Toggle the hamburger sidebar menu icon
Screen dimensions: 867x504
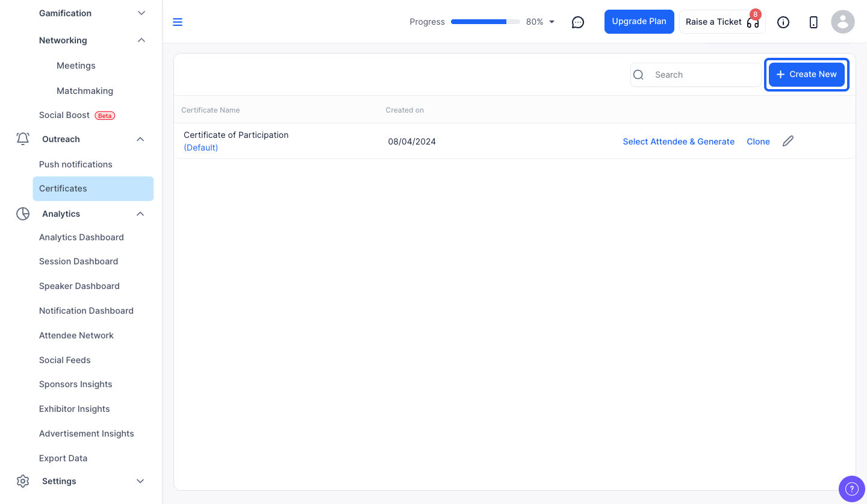tap(178, 22)
